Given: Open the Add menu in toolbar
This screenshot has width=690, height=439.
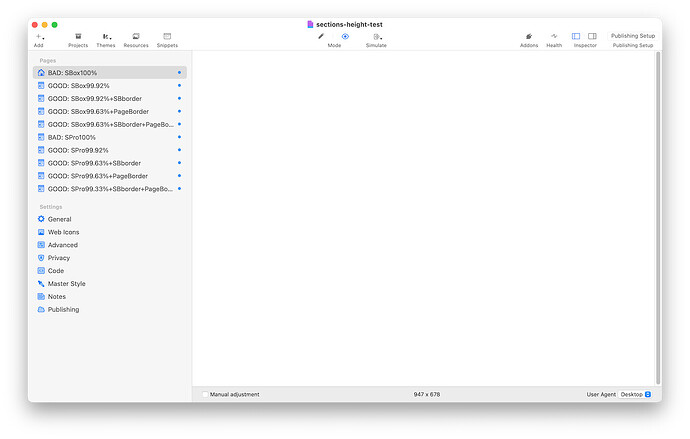Looking at the screenshot, I should click(40, 40).
